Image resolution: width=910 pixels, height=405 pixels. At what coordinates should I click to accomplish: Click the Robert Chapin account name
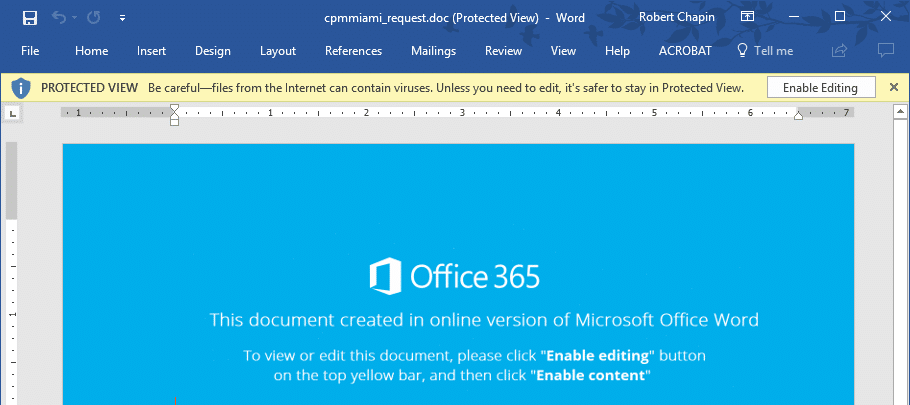coord(677,17)
